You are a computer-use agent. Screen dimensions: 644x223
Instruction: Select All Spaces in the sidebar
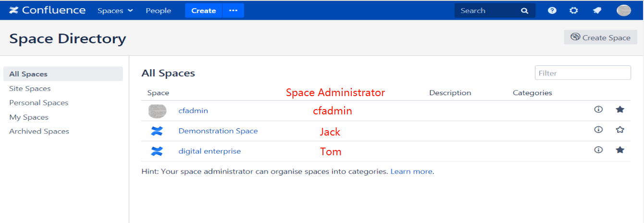(x=63, y=74)
